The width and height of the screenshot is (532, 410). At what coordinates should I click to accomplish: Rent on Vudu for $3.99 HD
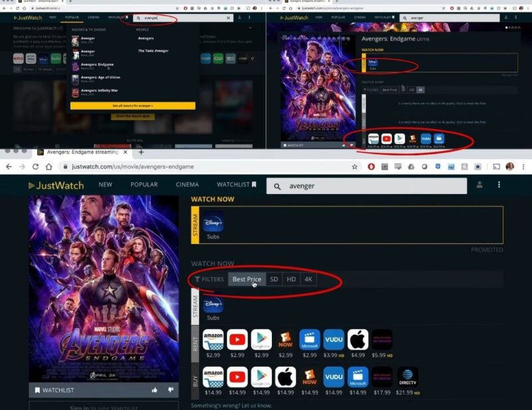click(x=334, y=340)
